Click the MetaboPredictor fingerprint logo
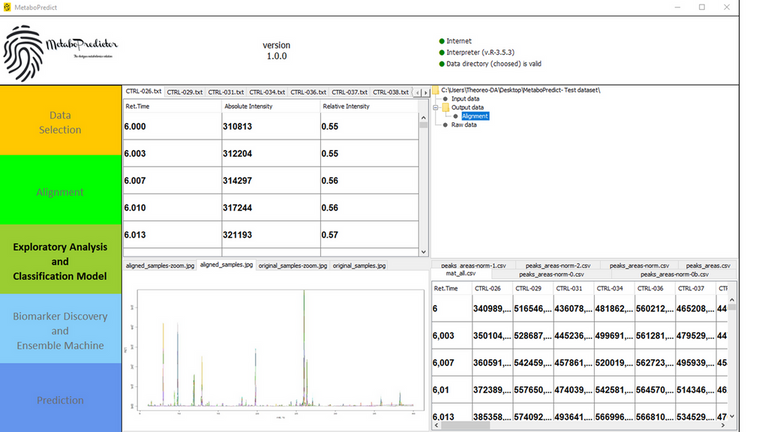 [23, 53]
